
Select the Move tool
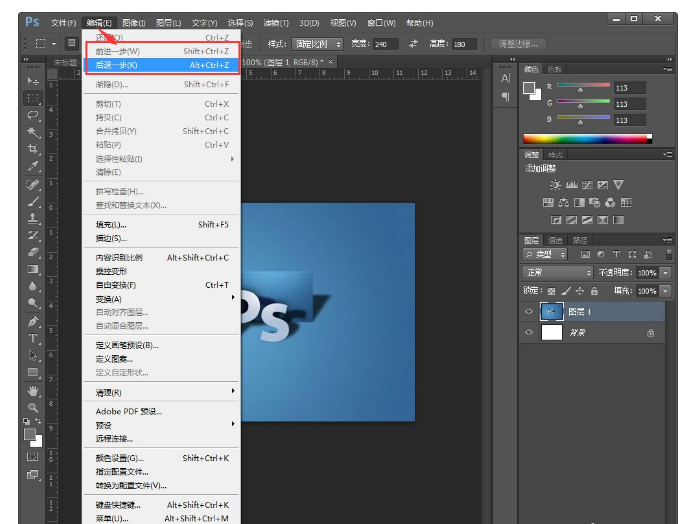pyautogui.click(x=33, y=81)
